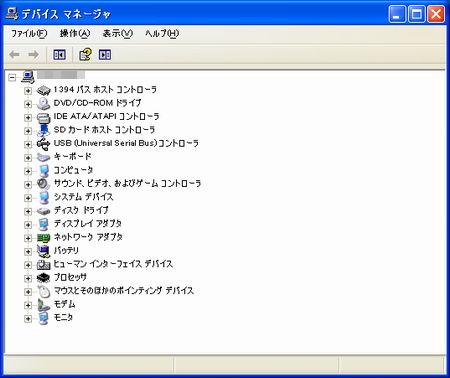This screenshot has width=450, height=378.
Task: Open the 表示(V) menu
Action: coord(117,33)
